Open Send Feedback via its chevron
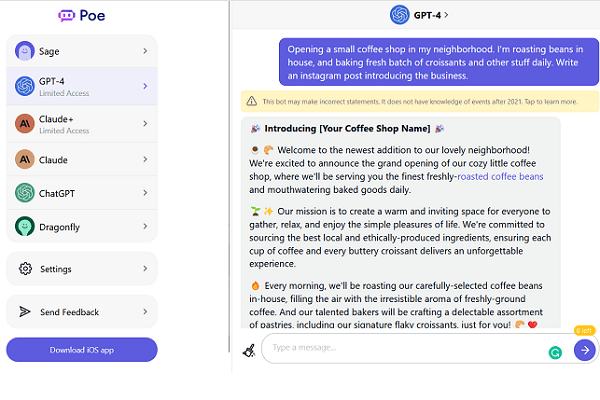 pyautogui.click(x=145, y=312)
